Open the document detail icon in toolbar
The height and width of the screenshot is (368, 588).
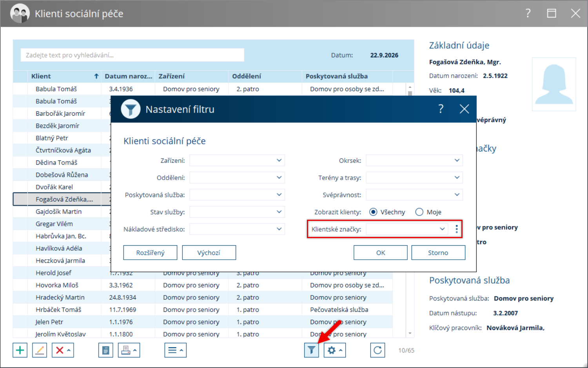tap(105, 350)
